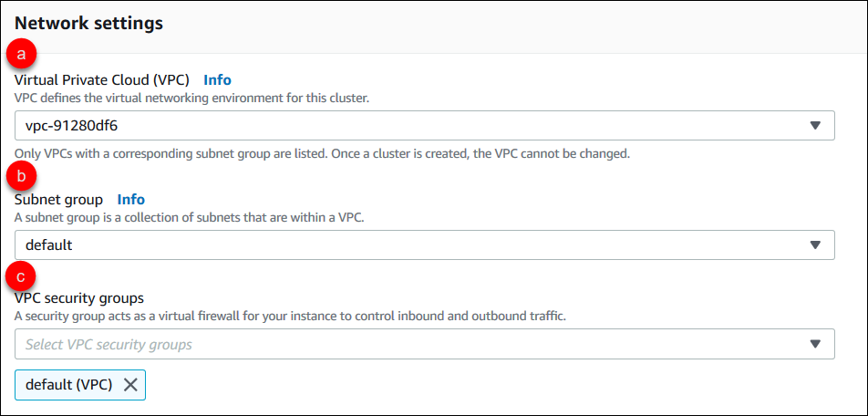Click the VPC security groups label
Viewport: 868px width, 416px height.
click(x=78, y=298)
